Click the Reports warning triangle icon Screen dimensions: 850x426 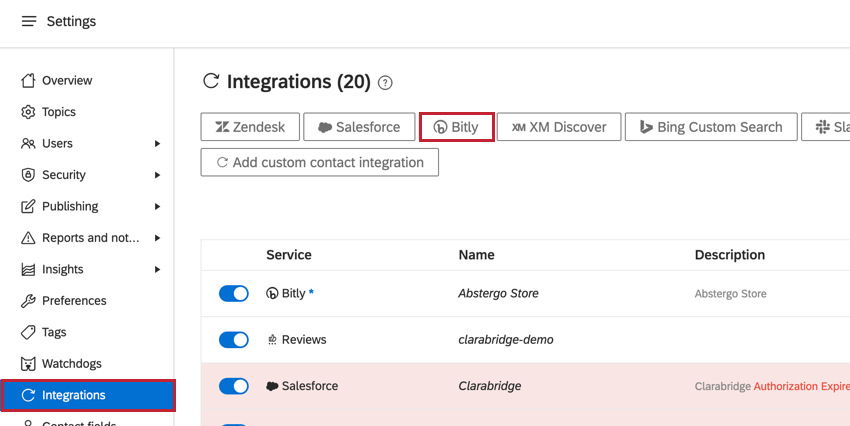pyautogui.click(x=28, y=238)
